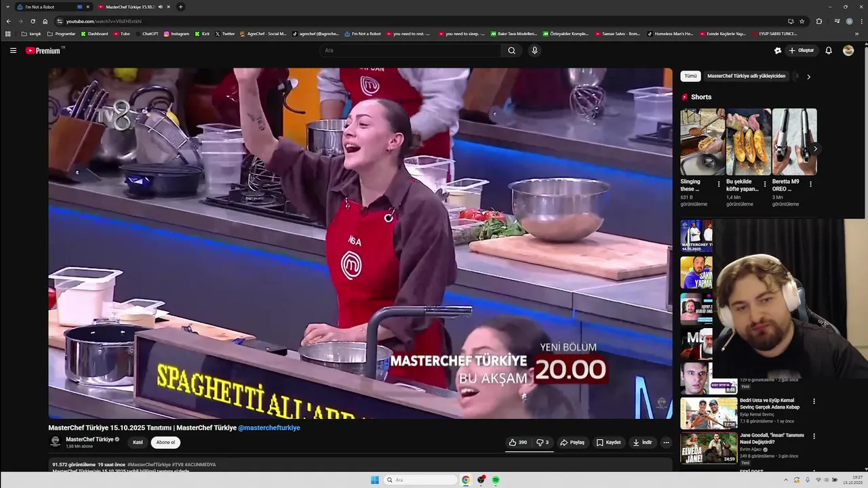This screenshot has height=488, width=868.
Task: Go to YouTube Premium home logo
Action: (x=43, y=50)
